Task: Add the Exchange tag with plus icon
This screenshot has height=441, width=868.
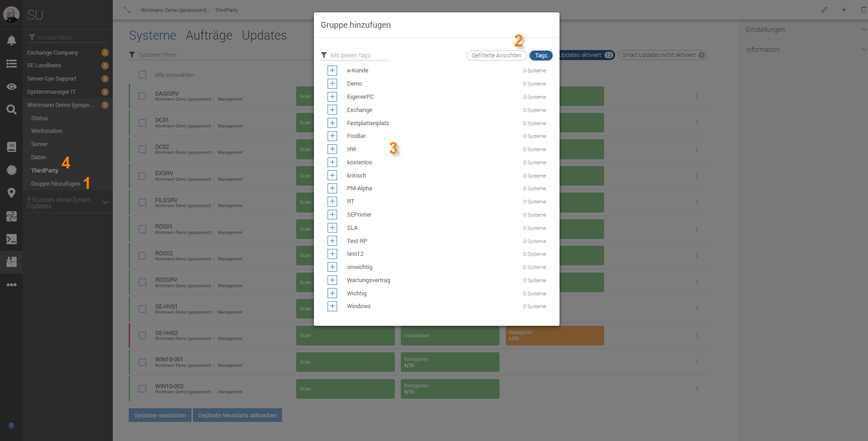Action: (332, 110)
